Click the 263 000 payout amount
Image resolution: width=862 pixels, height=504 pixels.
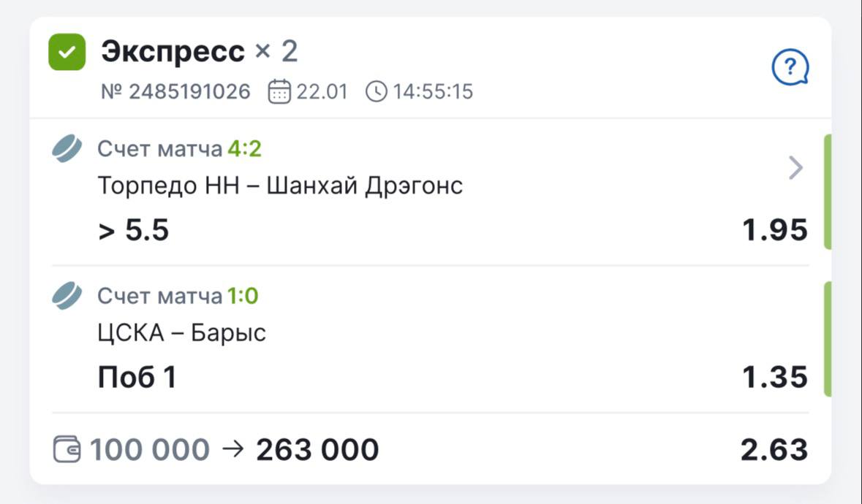point(317,450)
